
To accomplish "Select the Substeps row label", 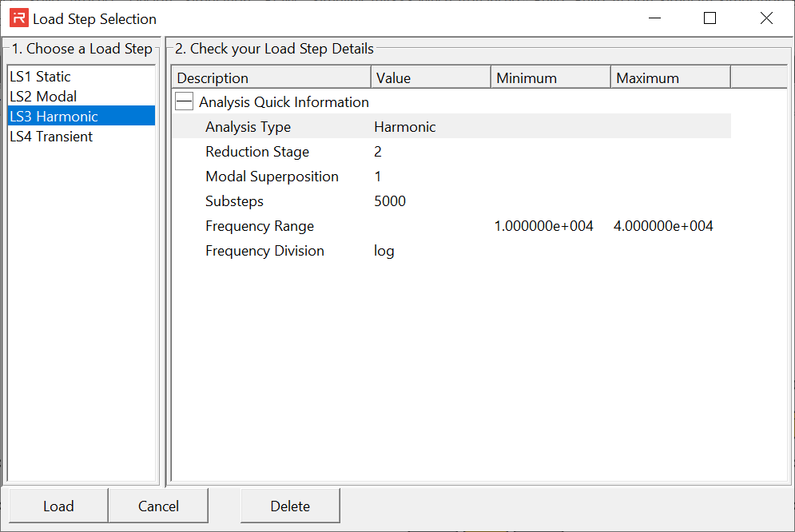I will (234, 201).
